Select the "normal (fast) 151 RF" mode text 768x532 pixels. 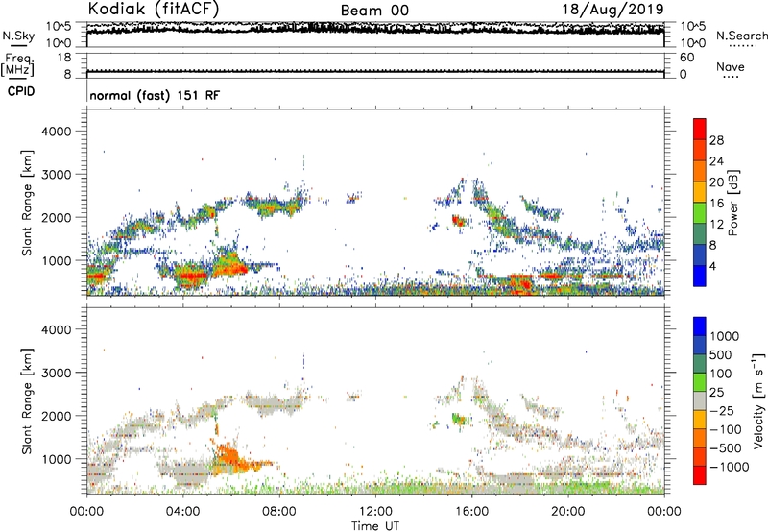[155, 95]
